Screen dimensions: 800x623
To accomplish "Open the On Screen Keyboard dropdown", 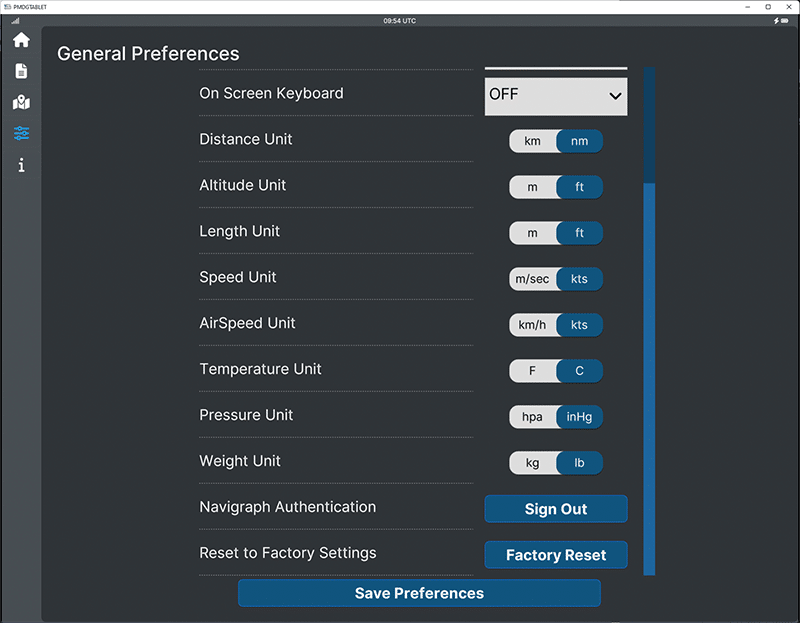I will [556, 96].
